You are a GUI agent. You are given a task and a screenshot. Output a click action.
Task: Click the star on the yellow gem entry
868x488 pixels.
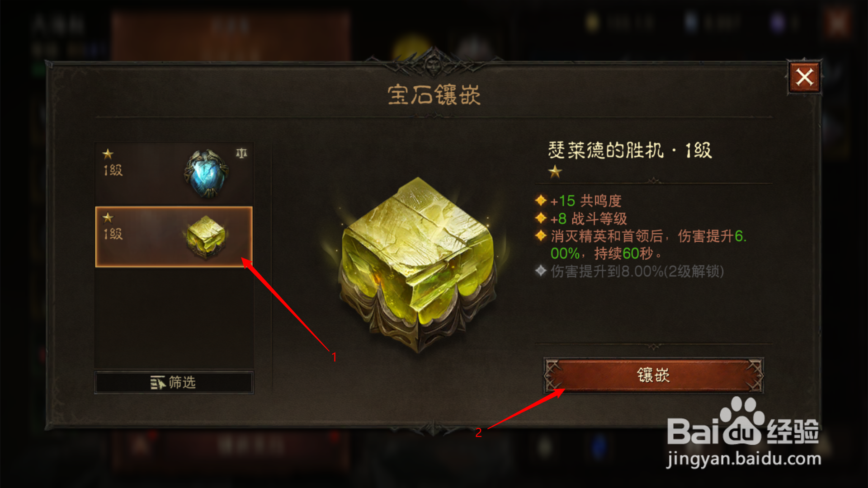click(x=108, y=218)
